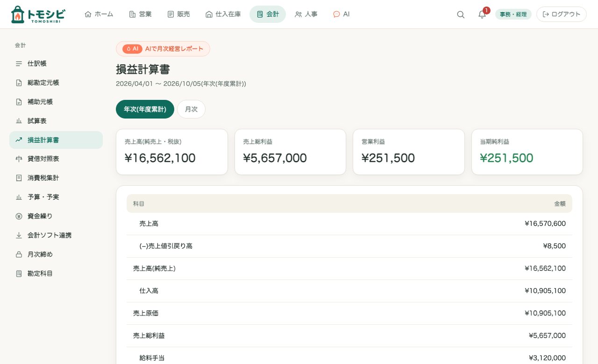Screen dimensions: 598x364
Task: Open the 人事 navigation menu
Action: [x=306, y=14]
